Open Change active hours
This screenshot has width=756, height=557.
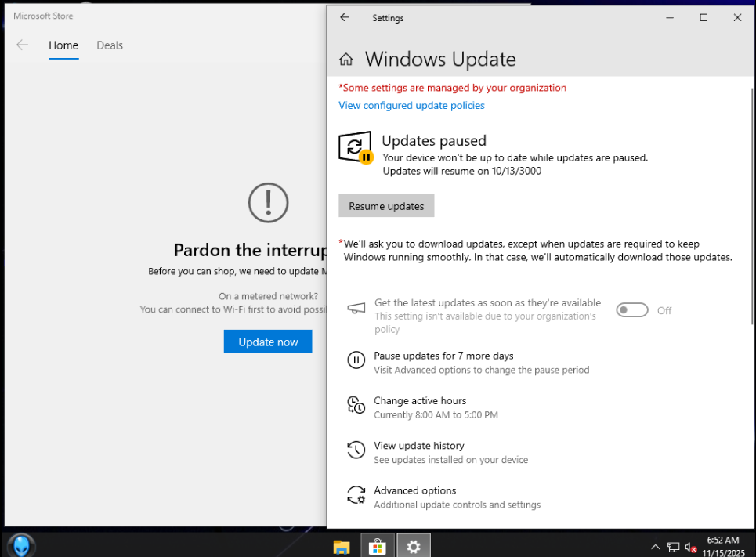[420, 401]
